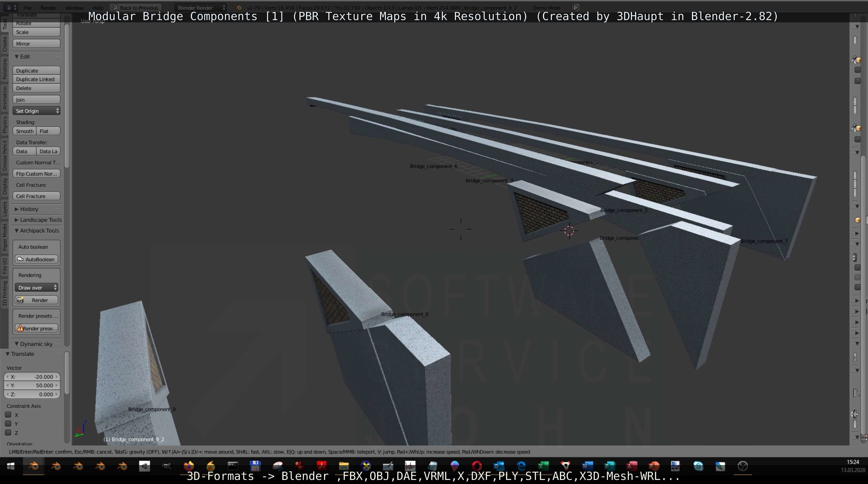Open the File menu
Viewport: 868px width, 484px height.
(28, 7)
